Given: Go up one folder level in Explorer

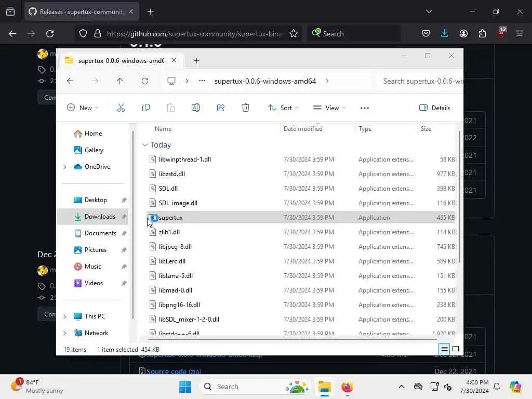Looking at the screenshot, I should click(x=120, y=81).
